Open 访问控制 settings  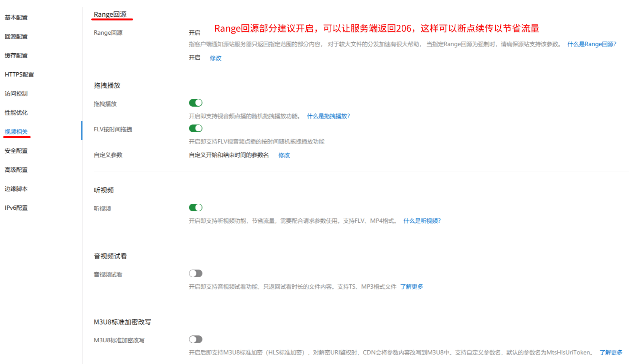16,94
